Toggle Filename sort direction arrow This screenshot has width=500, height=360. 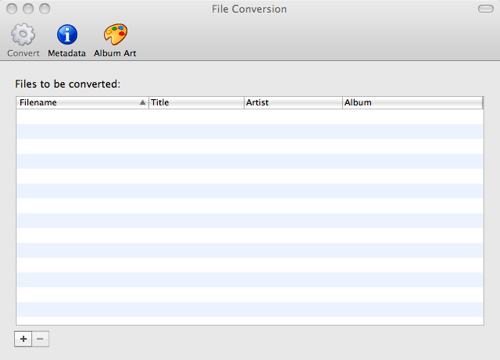(142, 103)
